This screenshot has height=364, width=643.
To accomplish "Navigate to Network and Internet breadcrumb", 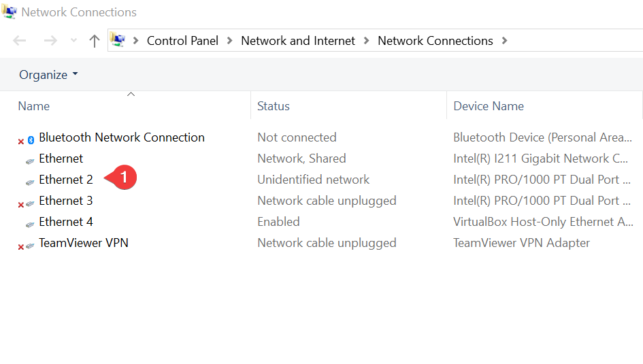I will point(298,41).
